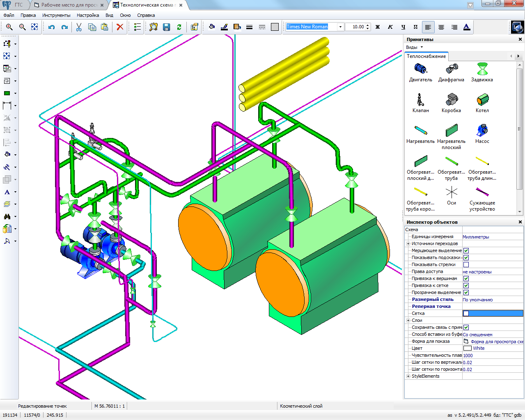Select the Насос pump primitive
This screenshot has height=420, width=525.
[482, 134]
